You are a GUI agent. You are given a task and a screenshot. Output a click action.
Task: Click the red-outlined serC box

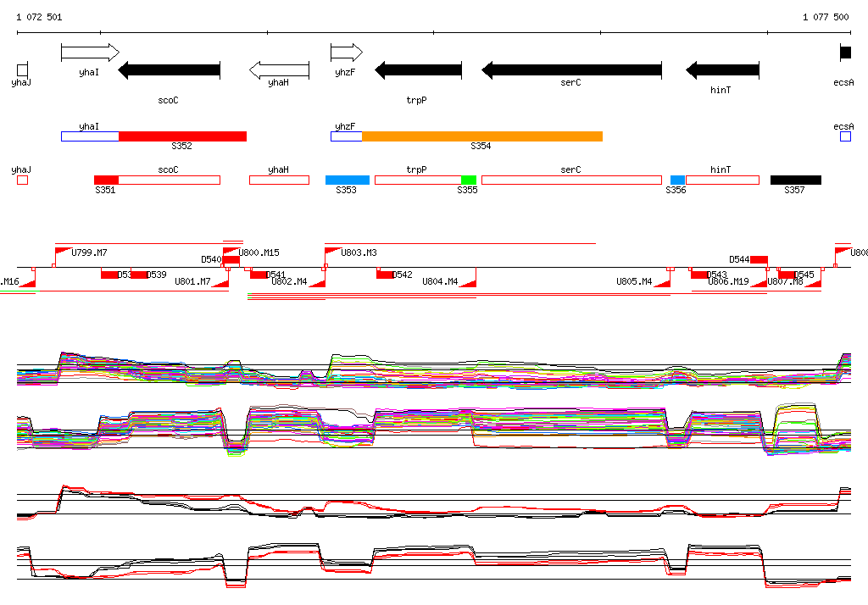(x=572, y=180)
